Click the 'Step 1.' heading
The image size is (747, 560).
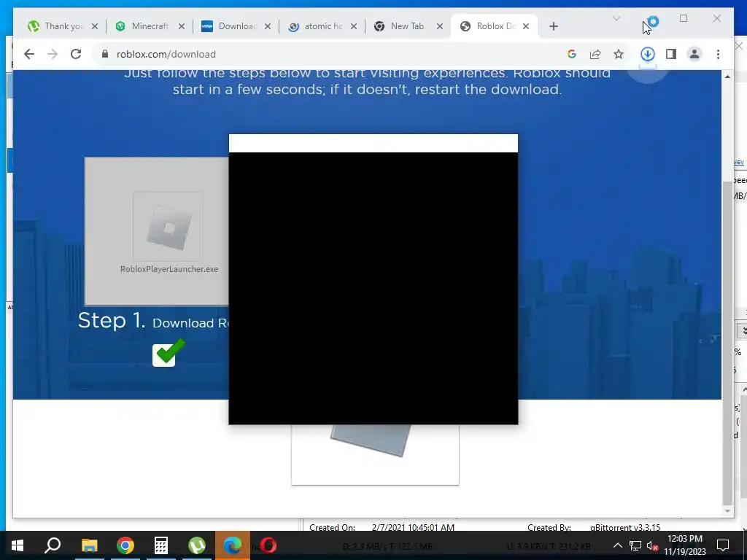[112, 321]
